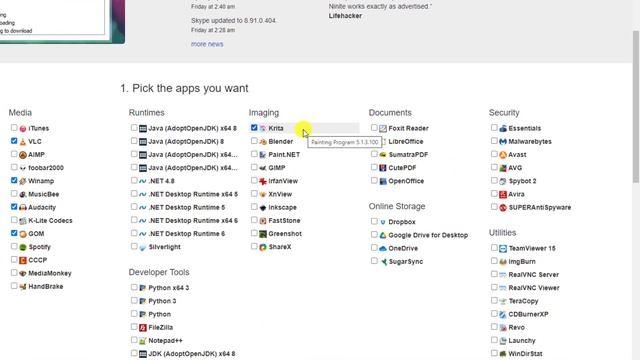Click the TeamViewer 15 icon
This screenshot has height=360, width=640.
pos(503,248)
